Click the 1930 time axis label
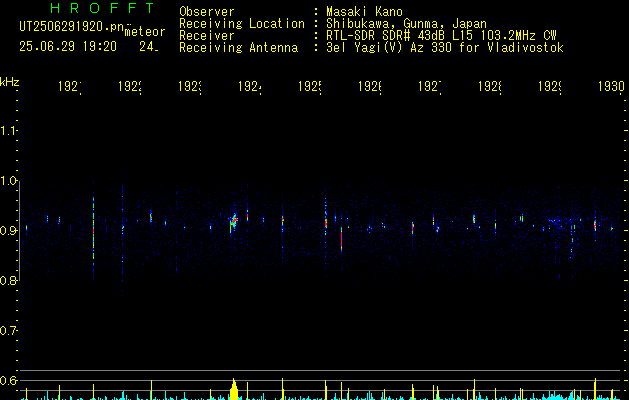Viewport: 629px width, 400px height. (x=611, y=86)
